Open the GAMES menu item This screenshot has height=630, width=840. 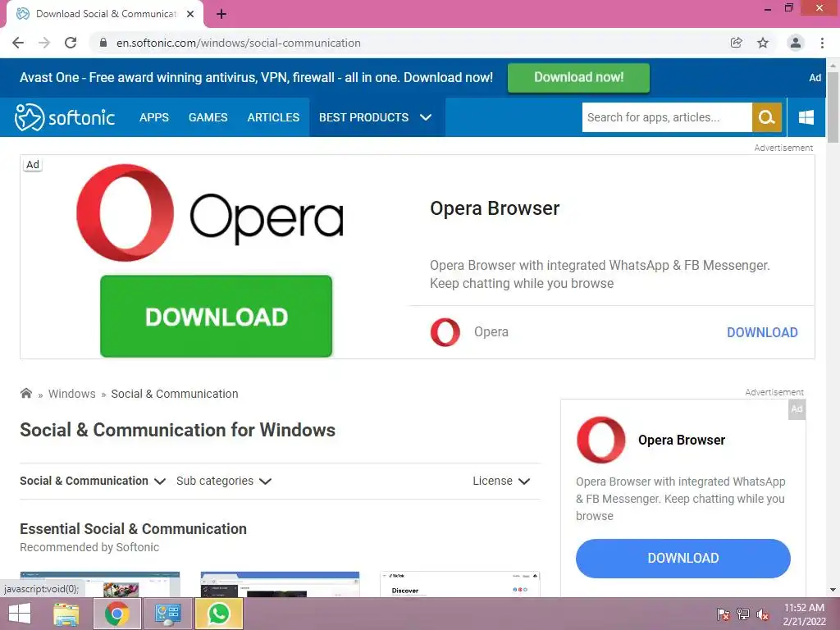[x=208, y=117]
